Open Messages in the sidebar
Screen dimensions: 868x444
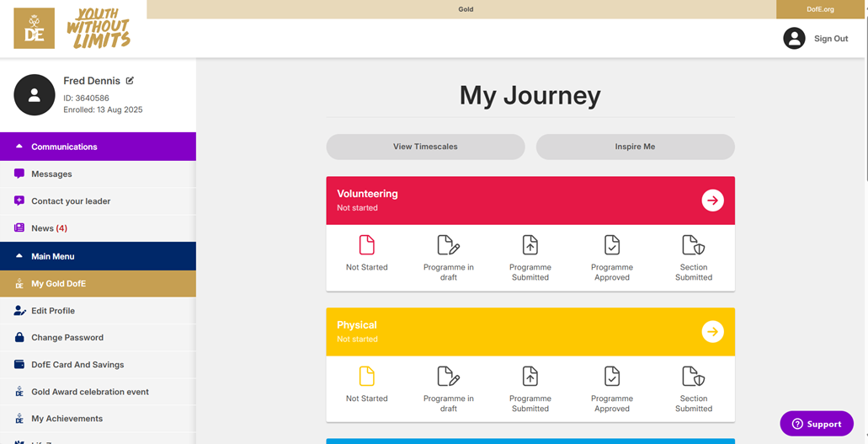pos(51,174)
